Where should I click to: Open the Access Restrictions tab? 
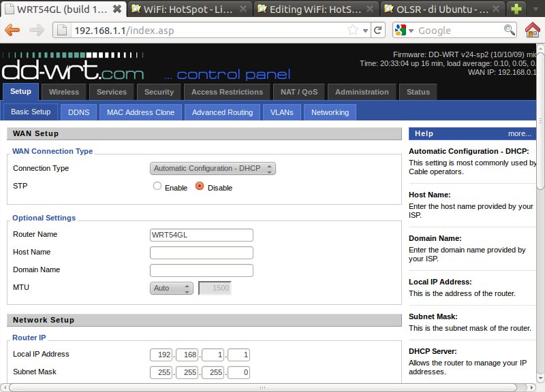click(x=227, y=92)
